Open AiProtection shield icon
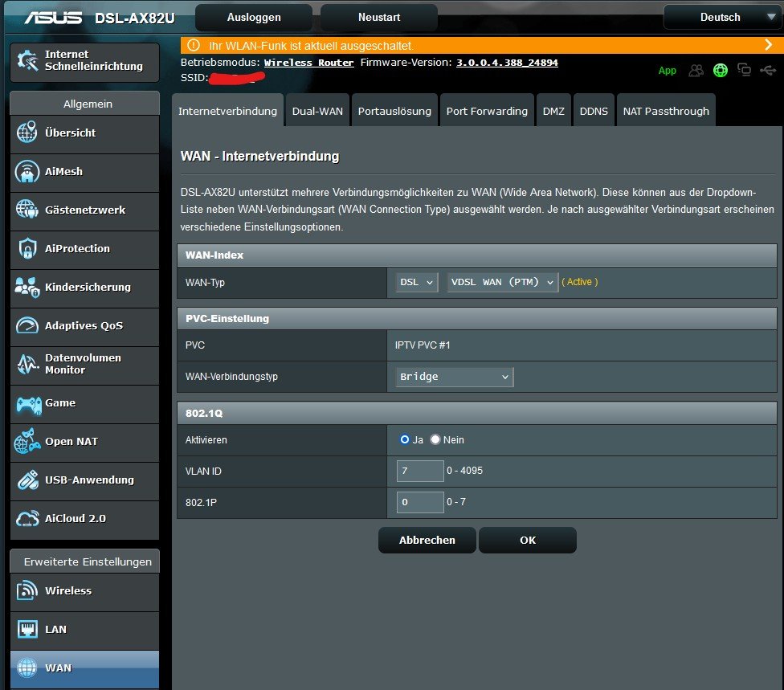784x690 pixels. [x=27, y=248]
